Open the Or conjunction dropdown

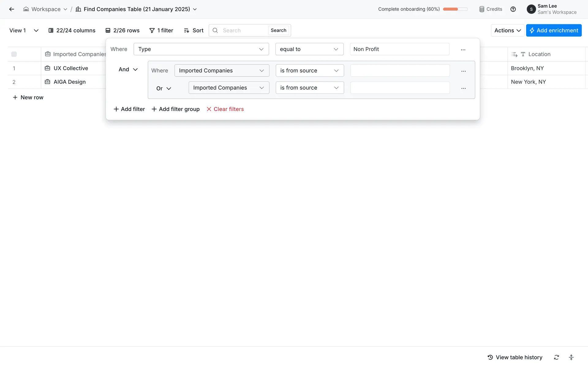(164, 88)
